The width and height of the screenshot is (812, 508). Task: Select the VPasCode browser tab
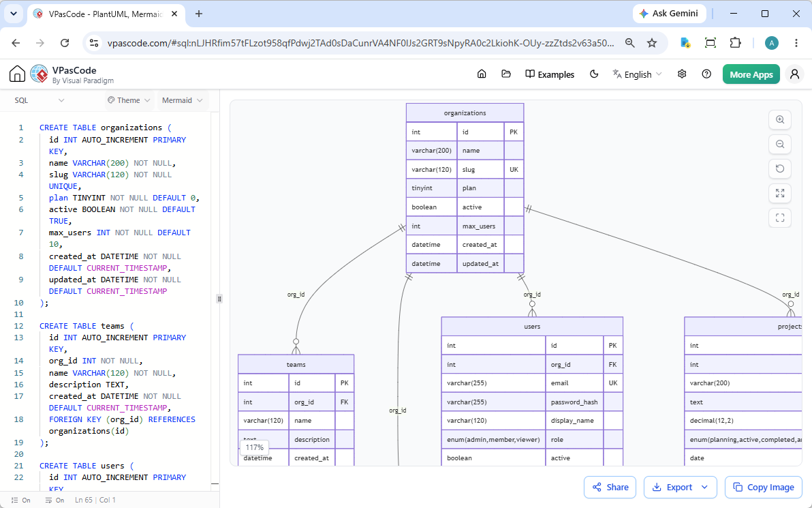tap(105, 14)
